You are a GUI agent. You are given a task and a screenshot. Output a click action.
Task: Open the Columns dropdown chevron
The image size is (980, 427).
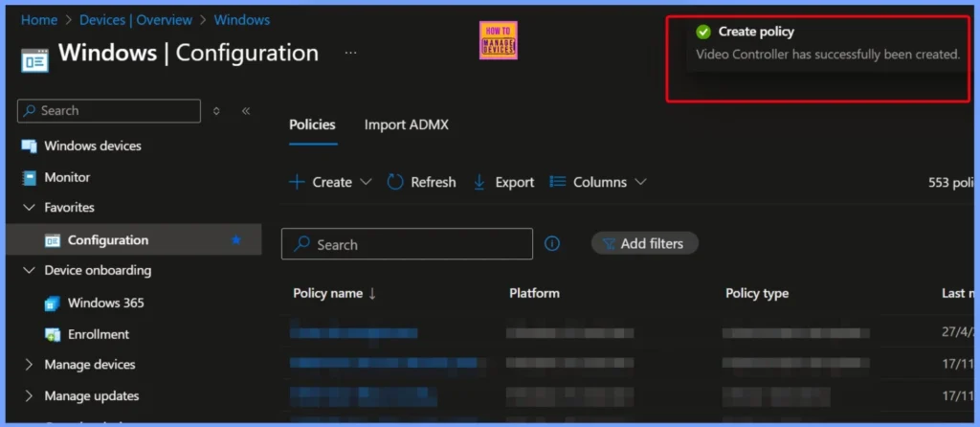(640, 182)
